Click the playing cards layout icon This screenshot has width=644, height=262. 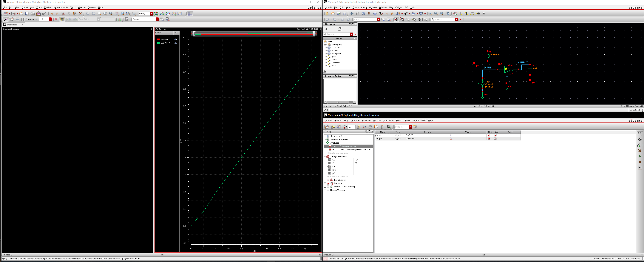coord(12,19)
